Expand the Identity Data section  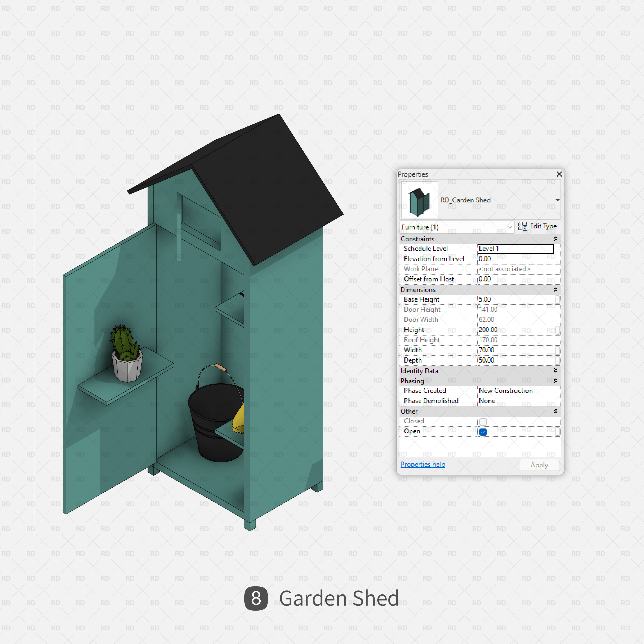tap(555, 371)
